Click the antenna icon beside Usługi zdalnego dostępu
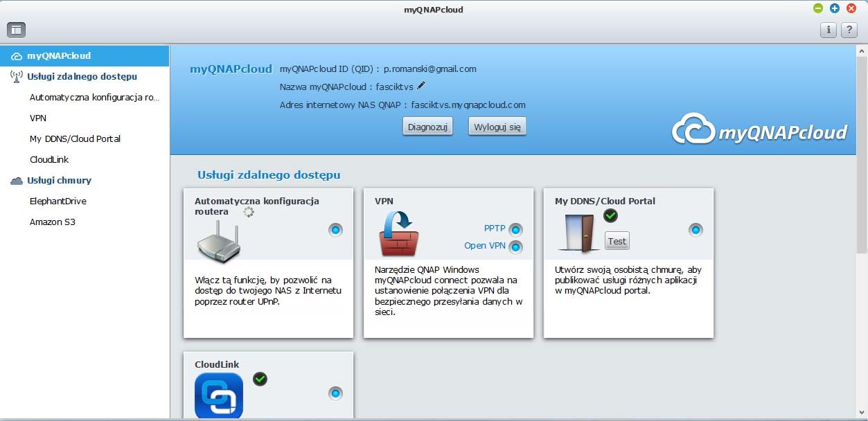 [17, 77]
